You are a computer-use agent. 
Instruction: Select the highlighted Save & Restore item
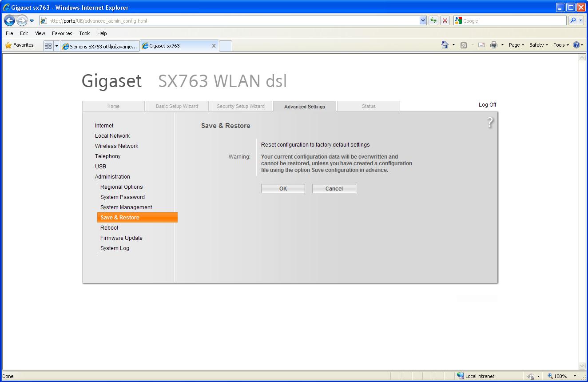click(x=137, y=218)
